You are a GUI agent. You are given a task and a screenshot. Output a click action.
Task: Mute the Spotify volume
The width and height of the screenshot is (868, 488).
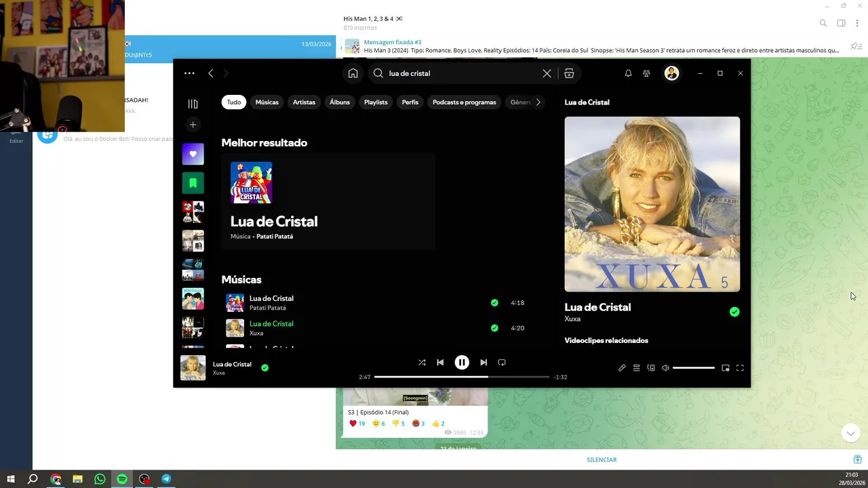[665, 368]
